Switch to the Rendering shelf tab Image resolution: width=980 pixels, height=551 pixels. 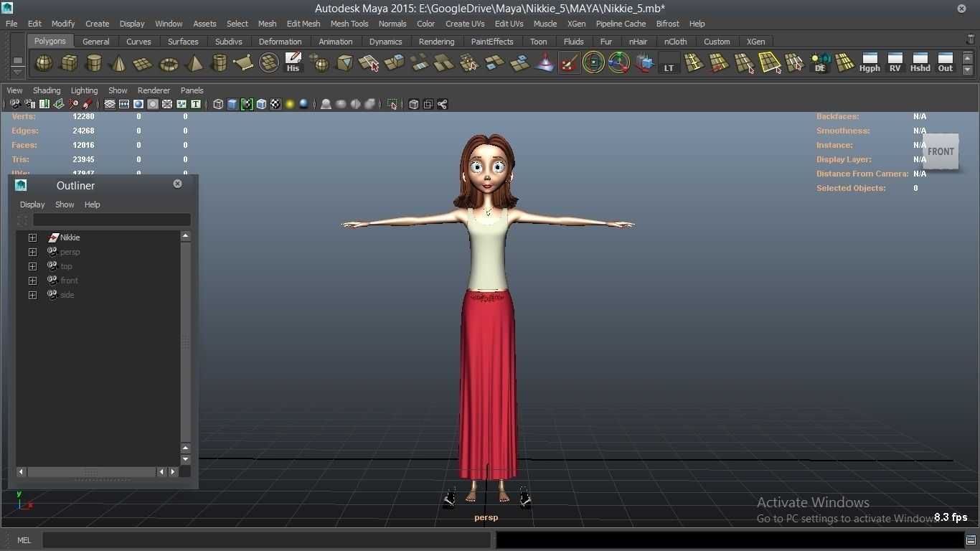(x=436, y=42)
